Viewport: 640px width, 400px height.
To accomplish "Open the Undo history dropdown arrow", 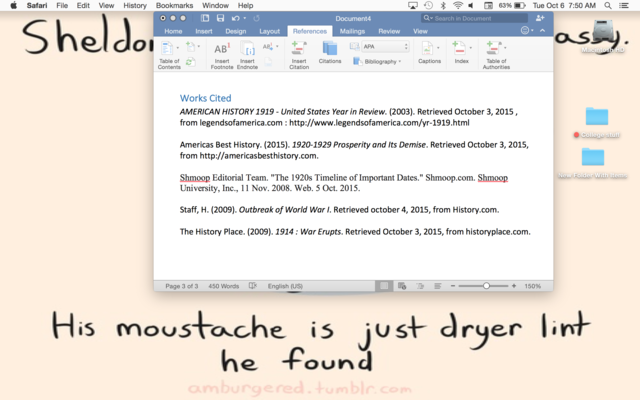I will click(x=244, y=18).
